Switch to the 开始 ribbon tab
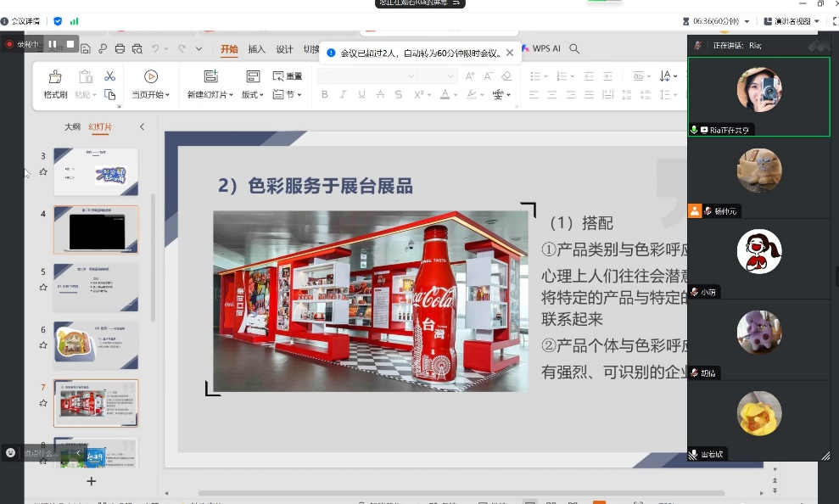839x504 pixels. pos(229,49)
